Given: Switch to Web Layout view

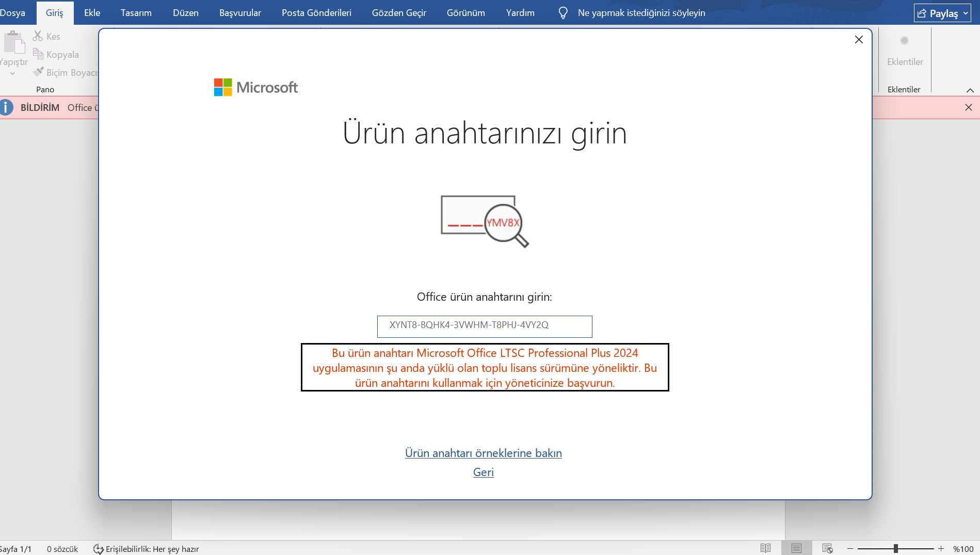Looking at the screenshot, I should [x=827, y=548].
